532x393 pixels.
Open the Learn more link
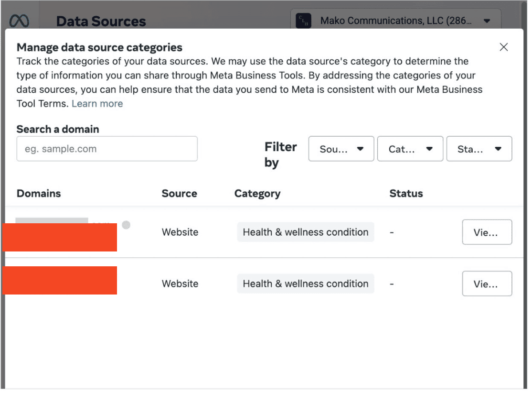pos(97,103)
